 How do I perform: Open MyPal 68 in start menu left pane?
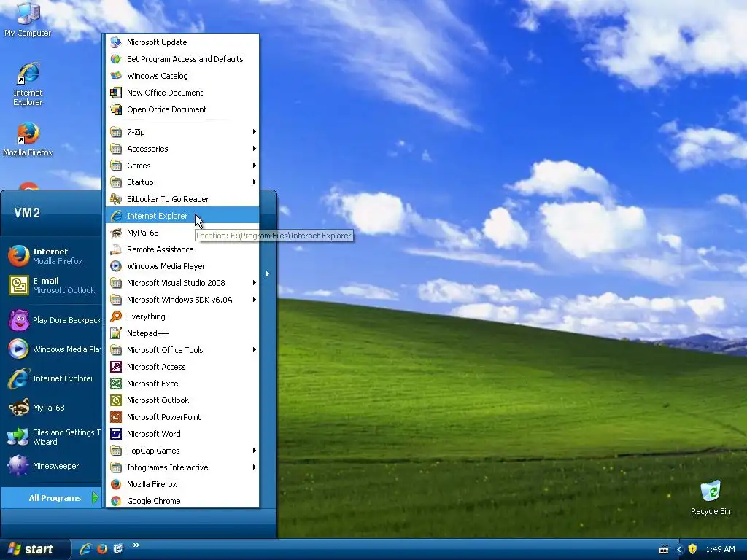pos(52,408)
